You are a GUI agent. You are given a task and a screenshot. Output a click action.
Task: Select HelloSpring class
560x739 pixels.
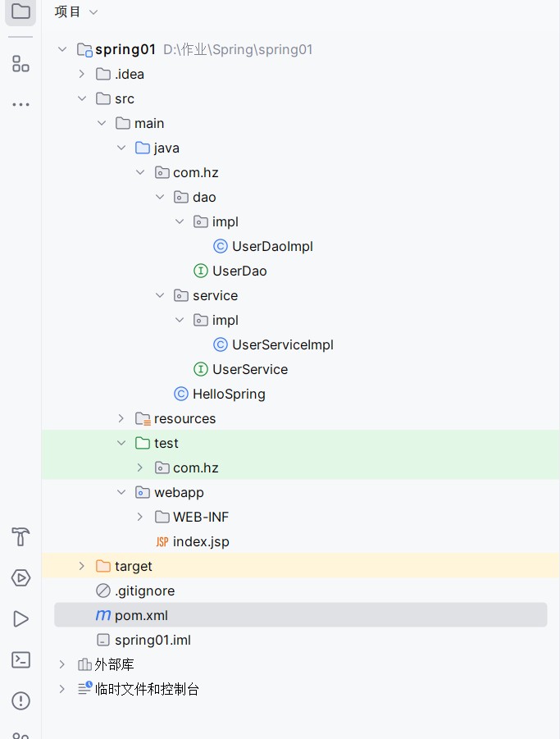coord(228,394)
